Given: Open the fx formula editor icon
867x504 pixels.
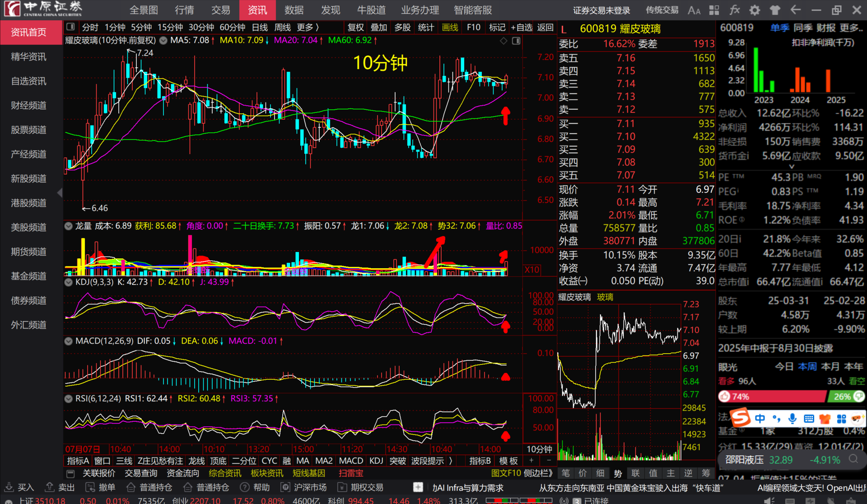Looking at the screenshot, I should tap(735, 10).
